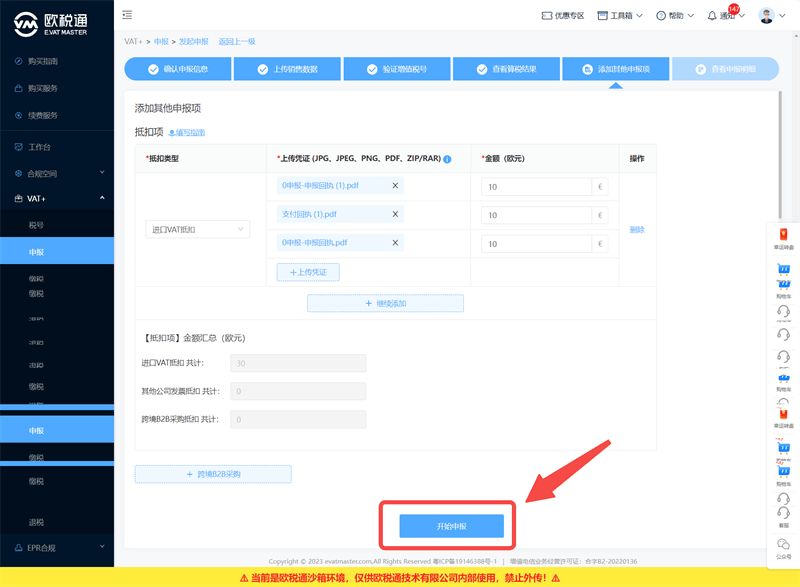The height and width of the screenshot is (587, 800).
Task: Click the user avatar picture
Action: click(766, 15)
